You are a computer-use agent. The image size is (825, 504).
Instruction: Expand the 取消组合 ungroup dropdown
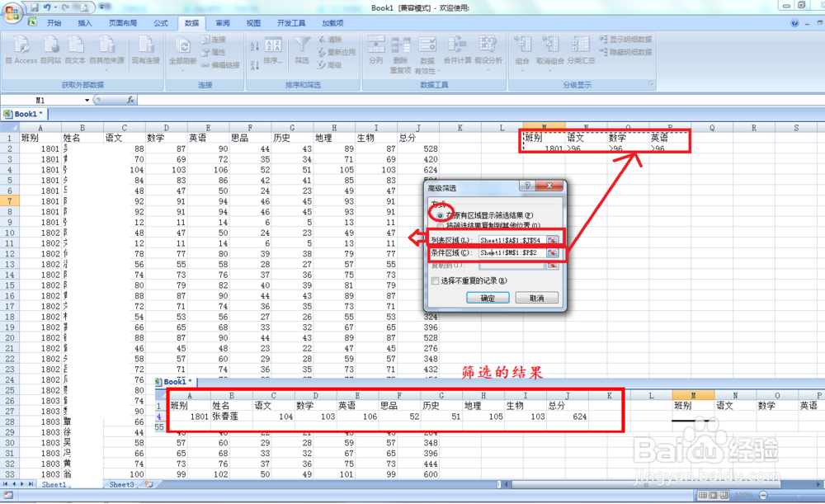[x=549, y=69]
